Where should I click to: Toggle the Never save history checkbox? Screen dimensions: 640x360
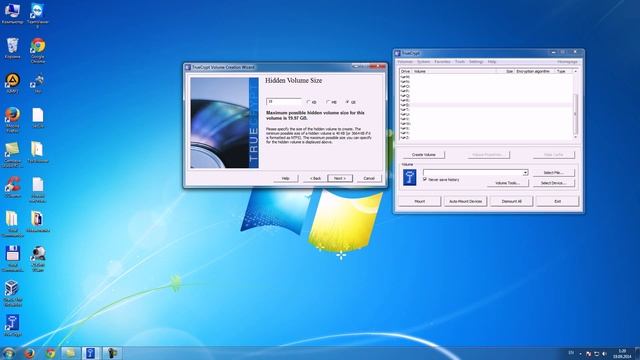[x=441, y=180]
